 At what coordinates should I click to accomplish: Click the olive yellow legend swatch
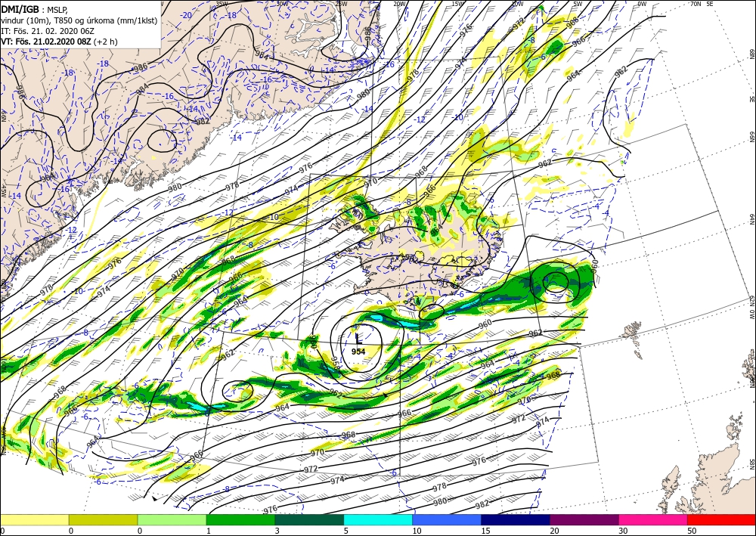pyautogui.click(x=103, y=519)
